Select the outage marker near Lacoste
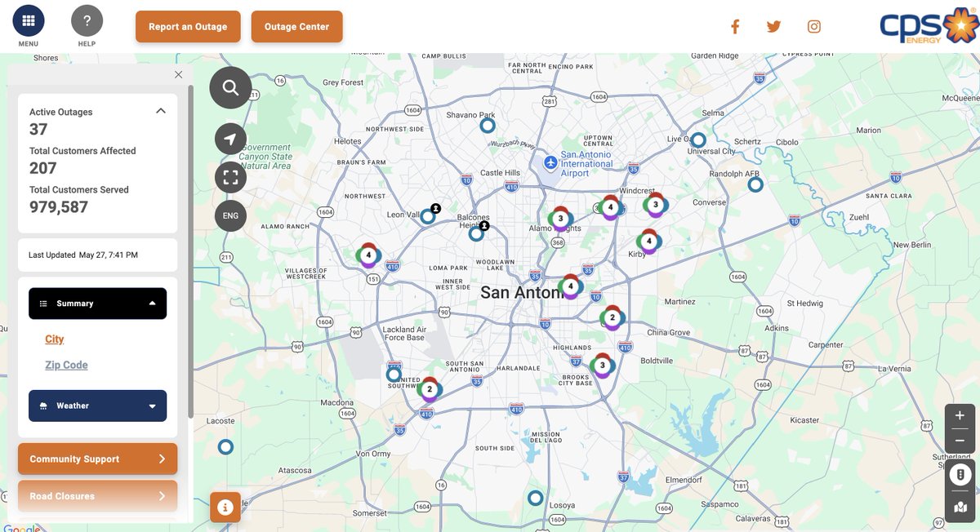The height and width of the screenshot is (532, 980). [x=225, y=447]
